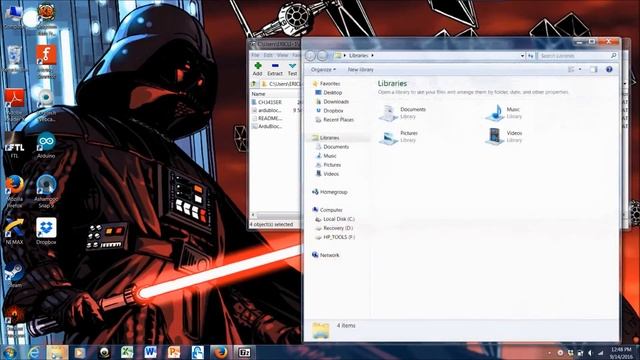Image resolution: width=640 pixels, height=360 pixels.
Task: Click 7-Zip up-one-folder icon
Action: 254,84
